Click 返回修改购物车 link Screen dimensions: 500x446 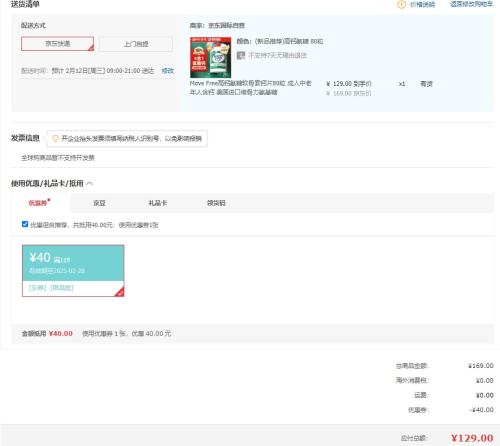coord(471,4)
